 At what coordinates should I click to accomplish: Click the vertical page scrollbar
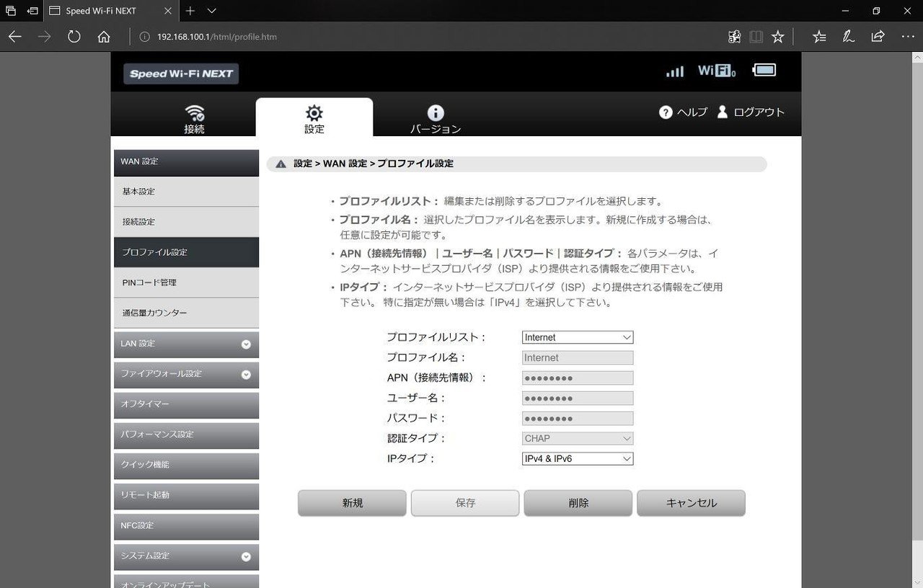(x=917, y=320)
